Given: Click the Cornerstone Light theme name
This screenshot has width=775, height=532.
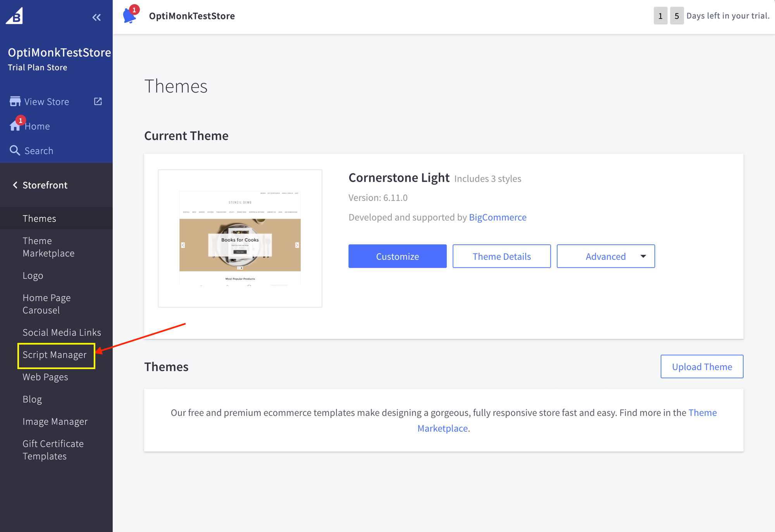Looking at the screenshot, I should coord(399,178).
